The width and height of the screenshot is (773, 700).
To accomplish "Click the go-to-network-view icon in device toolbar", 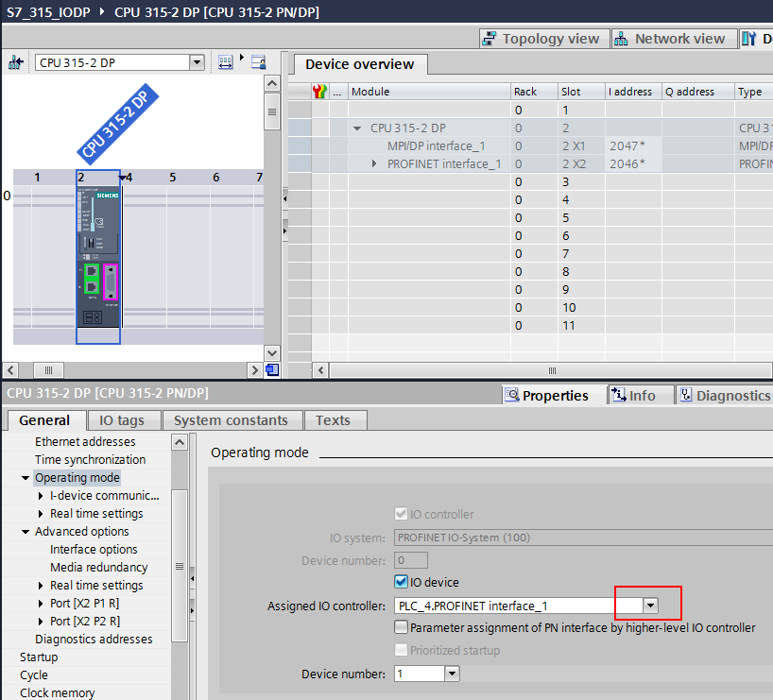I will pos(15,62).
